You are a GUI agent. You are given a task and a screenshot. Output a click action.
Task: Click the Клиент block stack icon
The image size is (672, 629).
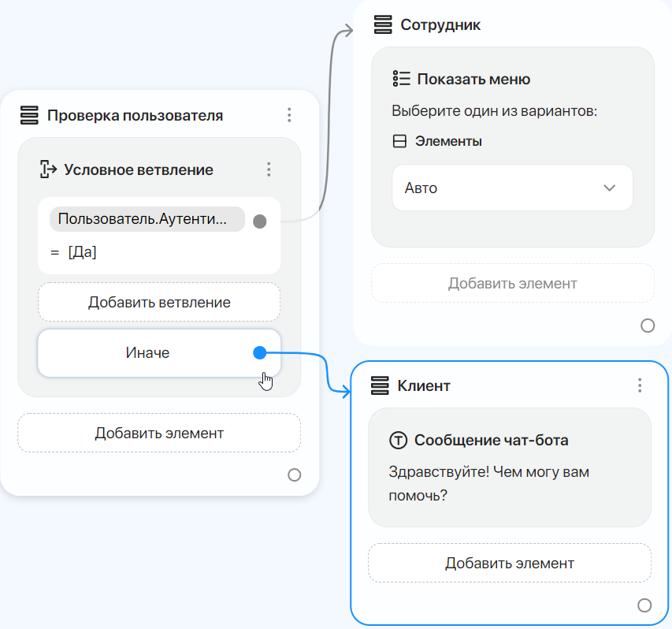[x=381, y=385]
